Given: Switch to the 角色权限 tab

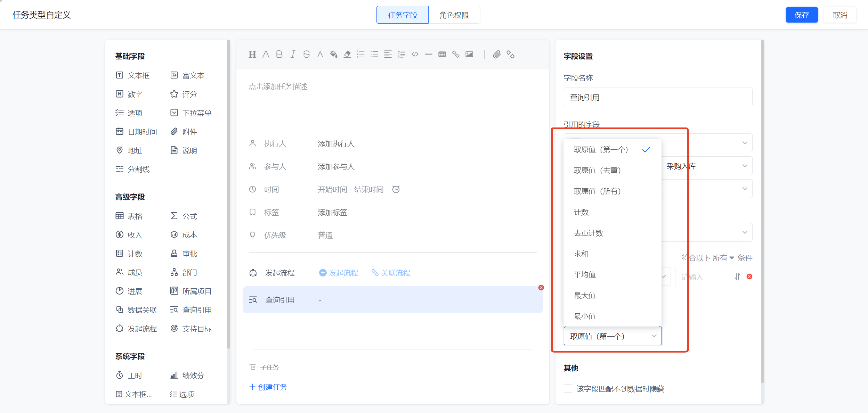Looking at the screenshot, I should click(454, 15).
